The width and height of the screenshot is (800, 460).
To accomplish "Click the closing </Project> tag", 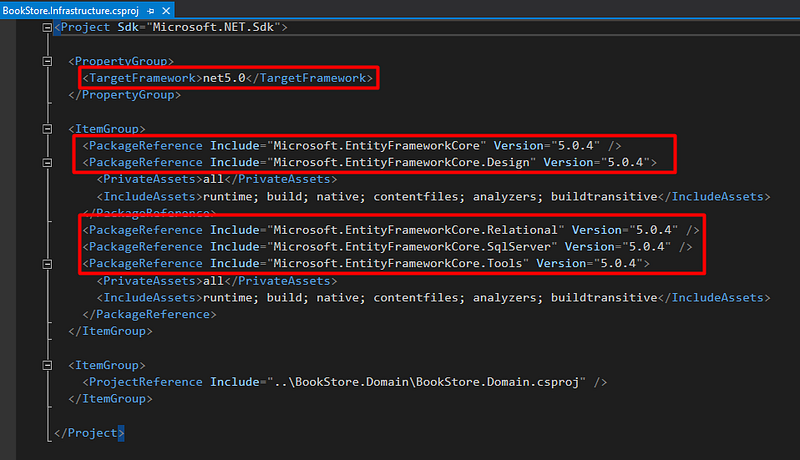I will (x=89, y=433).
